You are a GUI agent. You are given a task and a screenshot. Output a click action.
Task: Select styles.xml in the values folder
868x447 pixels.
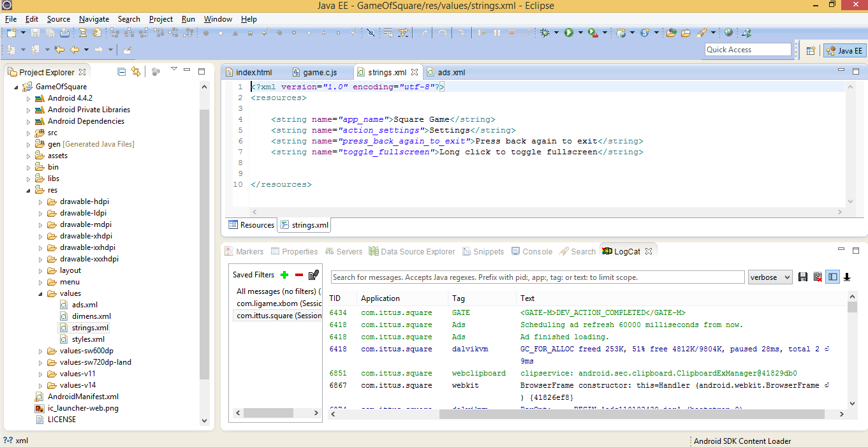[88, 339]
